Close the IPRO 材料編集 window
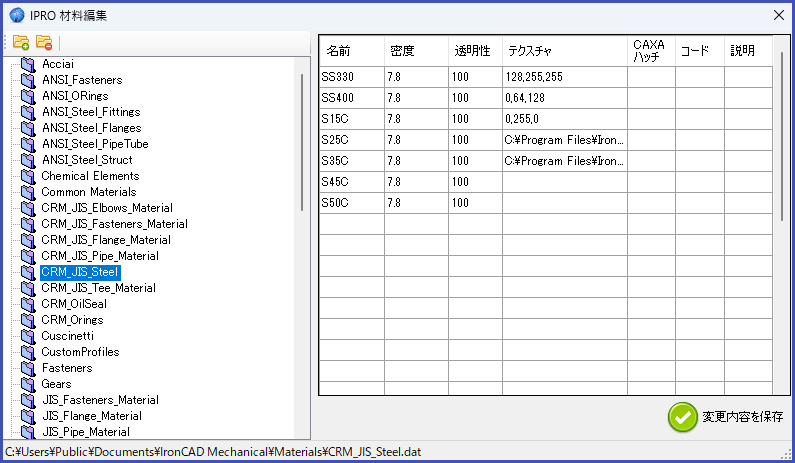795x463 pixels. (779, 15)
